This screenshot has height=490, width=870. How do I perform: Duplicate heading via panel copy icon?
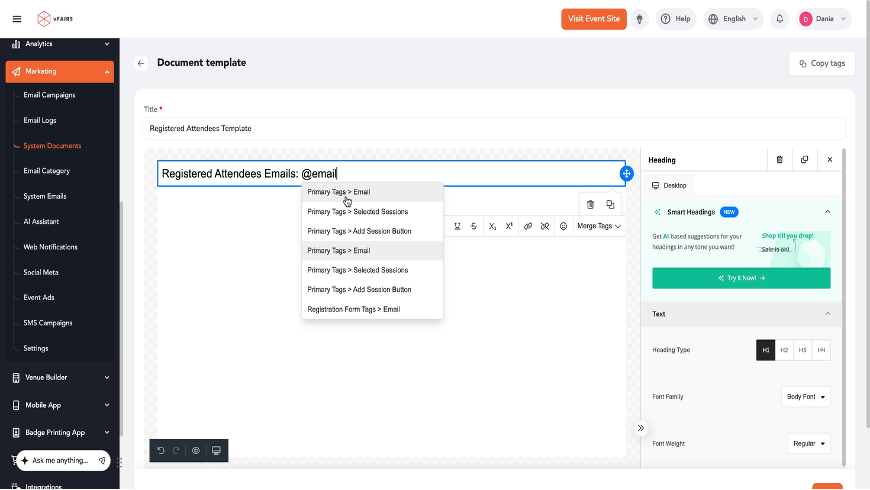805,160
